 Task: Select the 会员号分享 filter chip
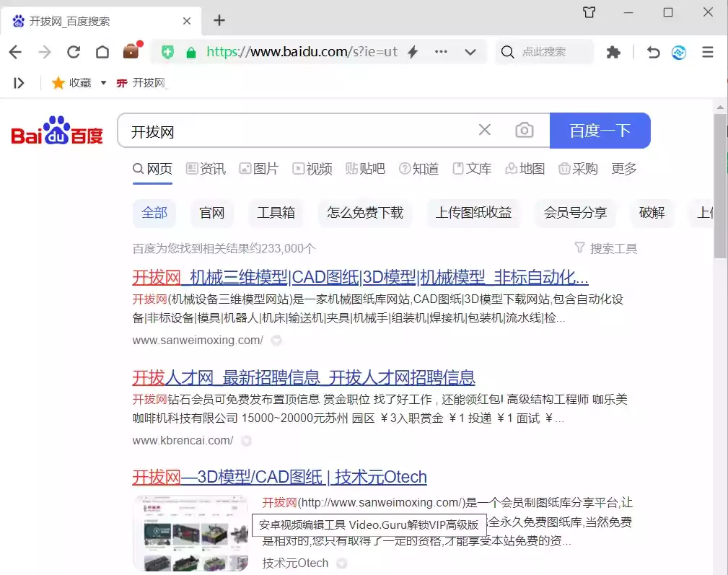coord(575,213)
